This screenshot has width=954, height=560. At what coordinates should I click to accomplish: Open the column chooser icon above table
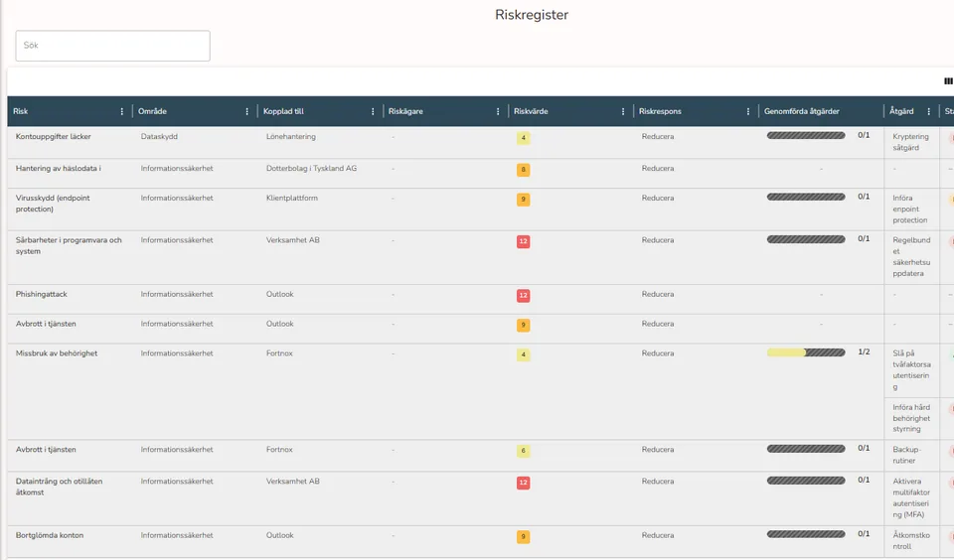[x=948, y=80]
